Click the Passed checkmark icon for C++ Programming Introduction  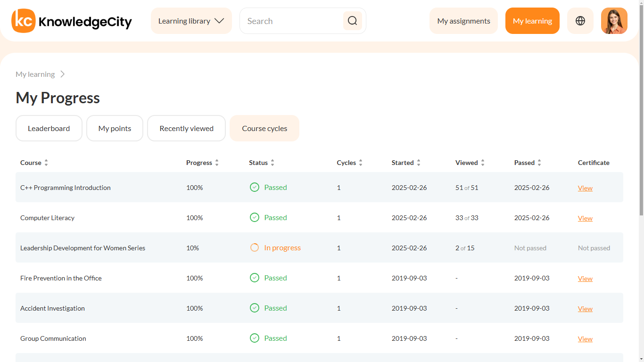(x=254, y=187)
